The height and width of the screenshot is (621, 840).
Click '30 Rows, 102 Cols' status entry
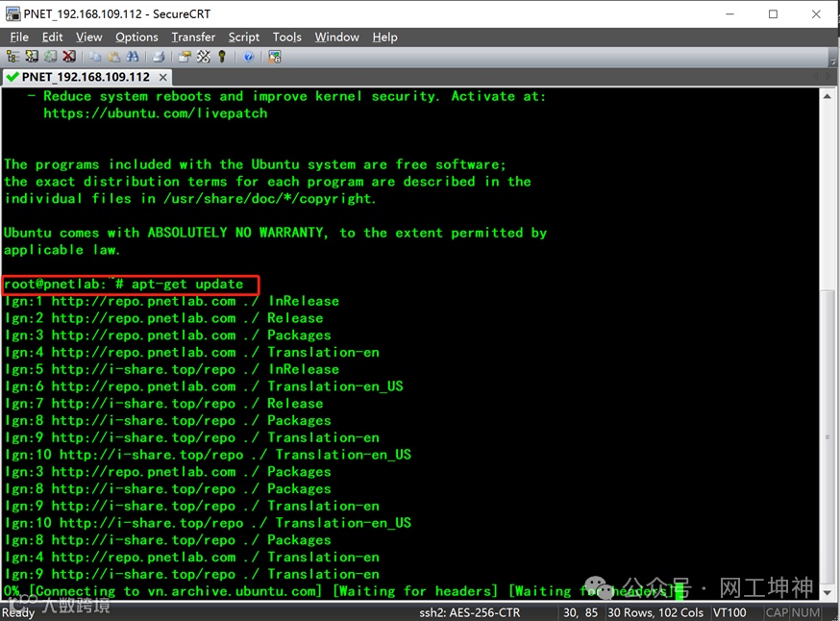click(x=655, y=612)
